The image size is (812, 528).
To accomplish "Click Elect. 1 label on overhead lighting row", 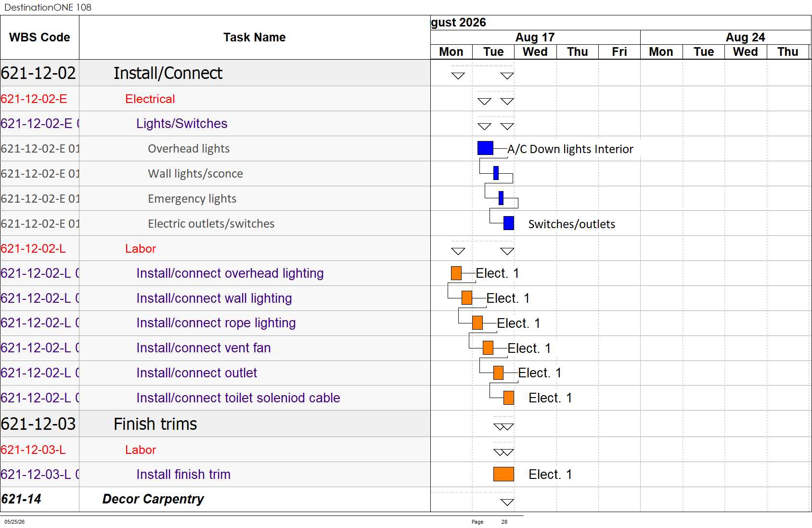I will [497, 273].
